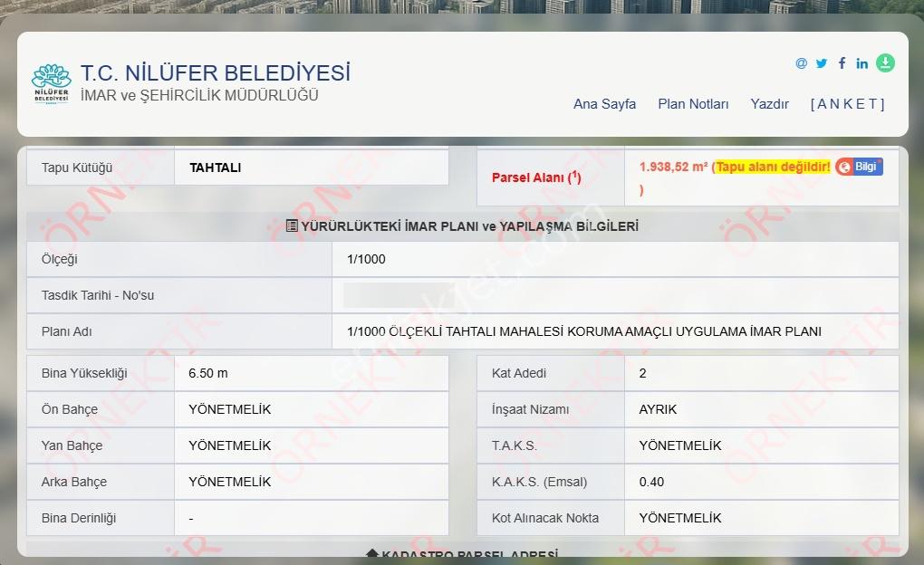924x565 pixels.
Task: Click the Arka Bahçe YÖNETMELİK value
Action: [x=230, y=482]
